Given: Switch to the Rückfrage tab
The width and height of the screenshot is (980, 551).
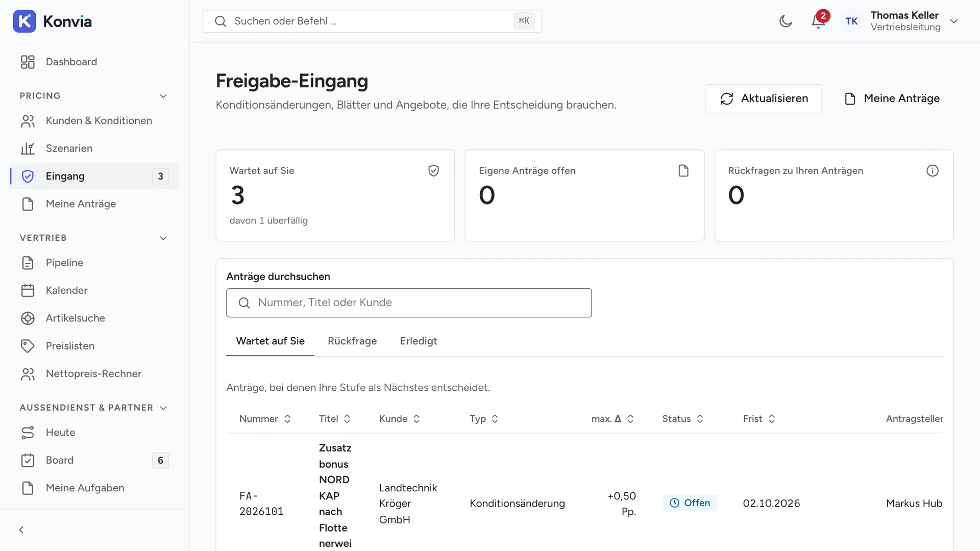Looking at the screenshot, I should 352,341.
